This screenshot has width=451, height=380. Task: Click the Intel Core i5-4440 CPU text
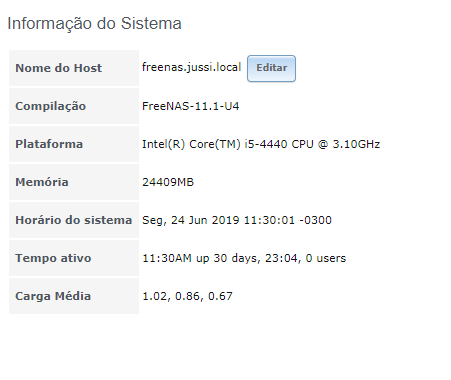261,144
